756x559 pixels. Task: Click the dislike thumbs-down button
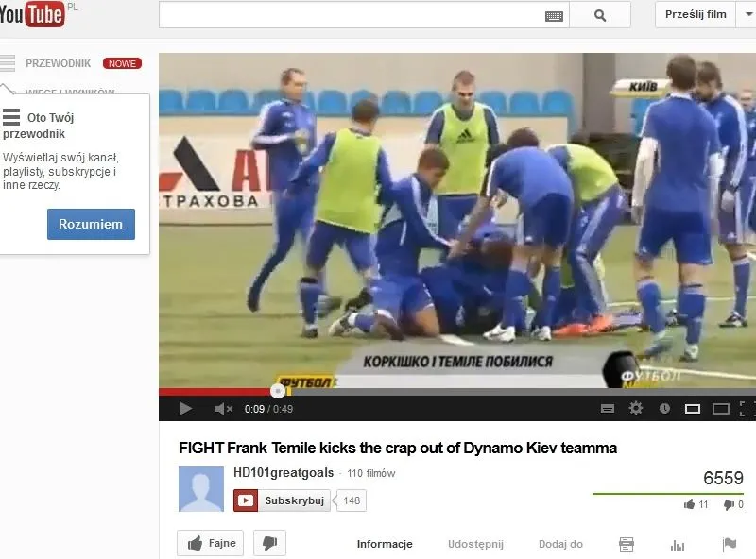(269, 544)
